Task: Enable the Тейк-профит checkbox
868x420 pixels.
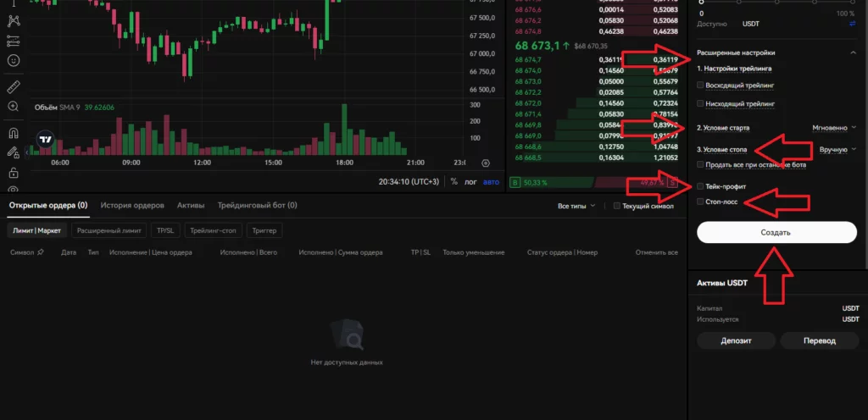Action: pos(700,185)
